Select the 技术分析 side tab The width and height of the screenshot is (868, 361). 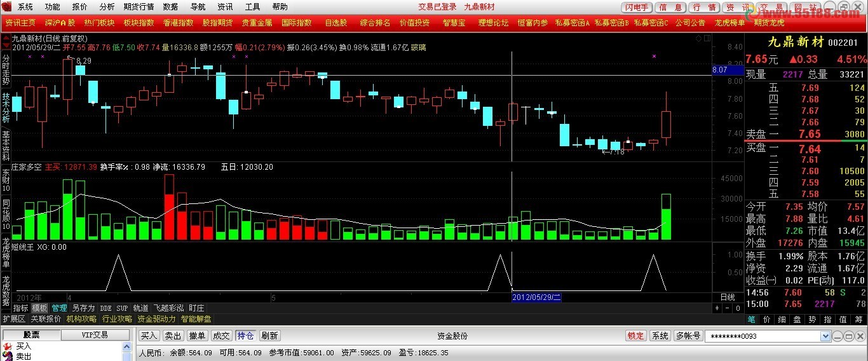coord(6,109)
